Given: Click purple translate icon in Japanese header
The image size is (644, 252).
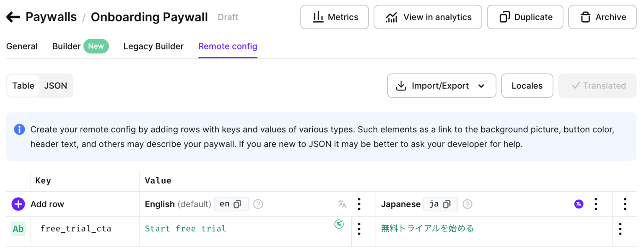Looking at the screenshot, I should [x=579, y=204].
